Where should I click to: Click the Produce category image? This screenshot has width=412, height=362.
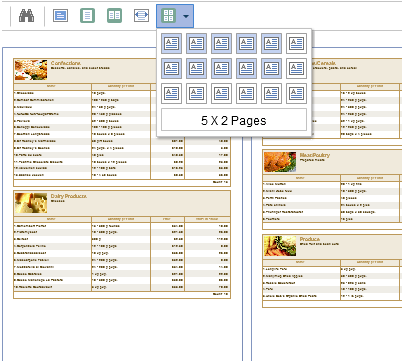click(x=280, y=246)
